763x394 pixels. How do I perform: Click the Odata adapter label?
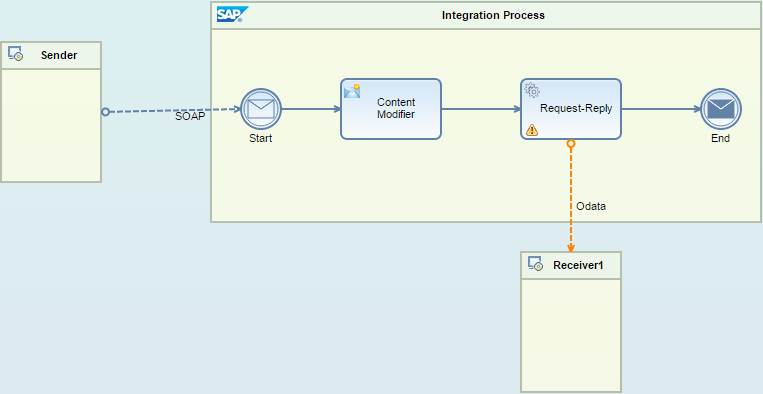(x=591, y=206)
